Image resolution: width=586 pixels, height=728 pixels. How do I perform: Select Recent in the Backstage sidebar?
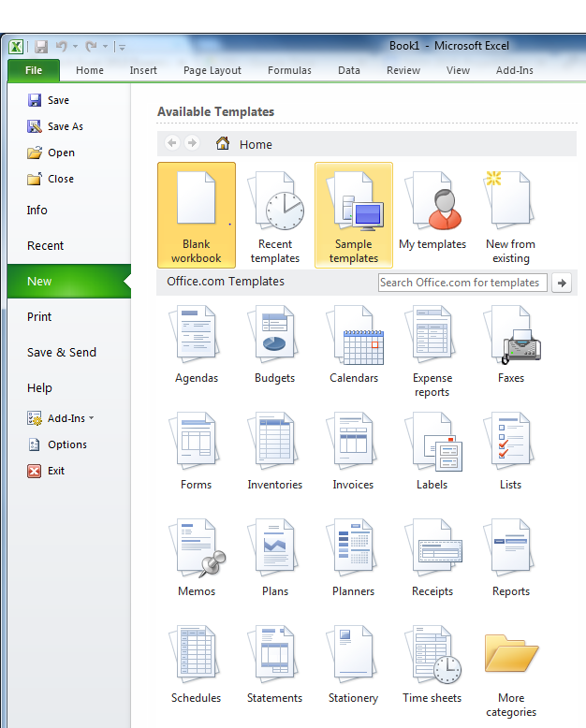tap(45, 245)
